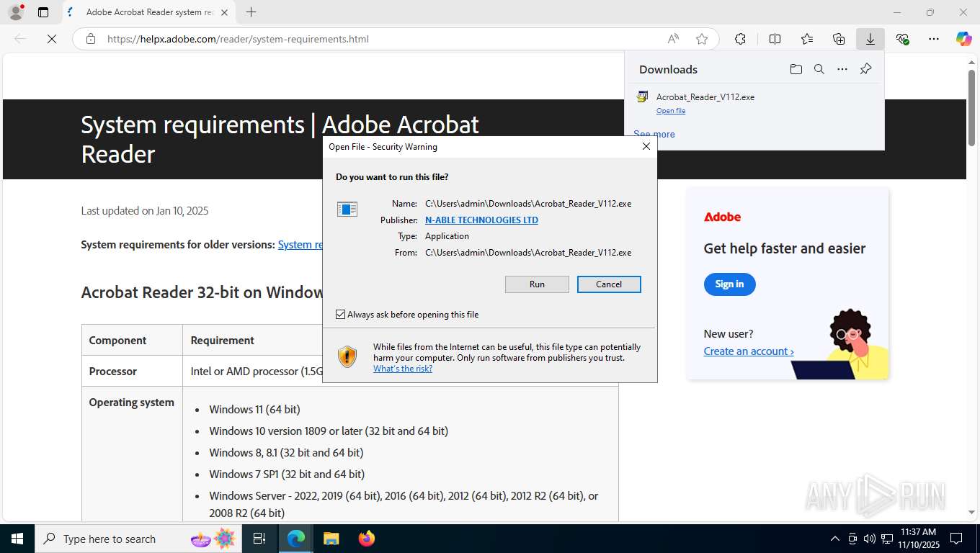980x553 pixels.
Task: Open the Windows Start menu
Action: [17, 539]
